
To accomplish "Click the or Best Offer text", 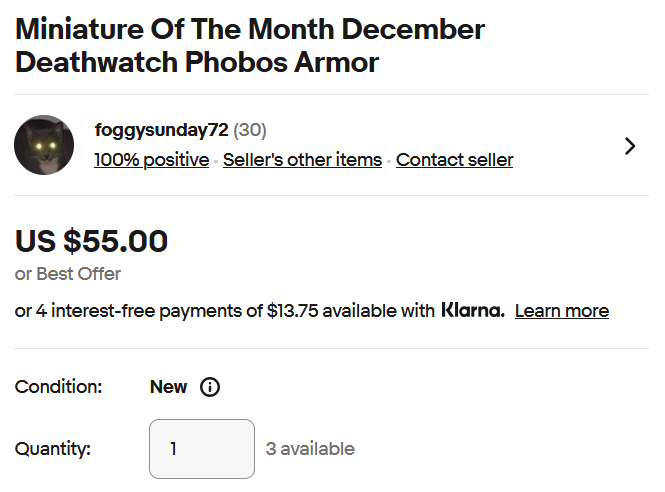I will [68, 274].
